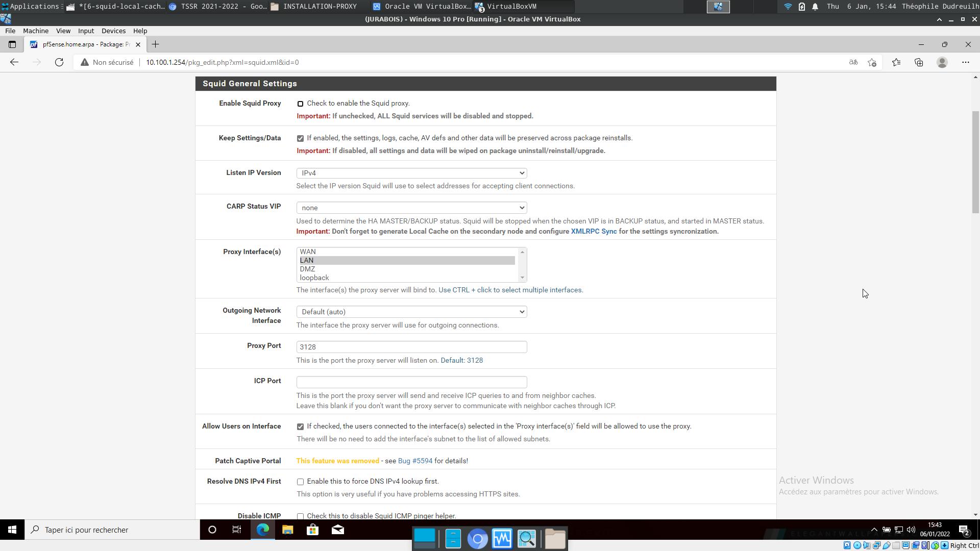980x551 pixels.
Task: Click the user profile avatar icon
Action: coord(942,62)
